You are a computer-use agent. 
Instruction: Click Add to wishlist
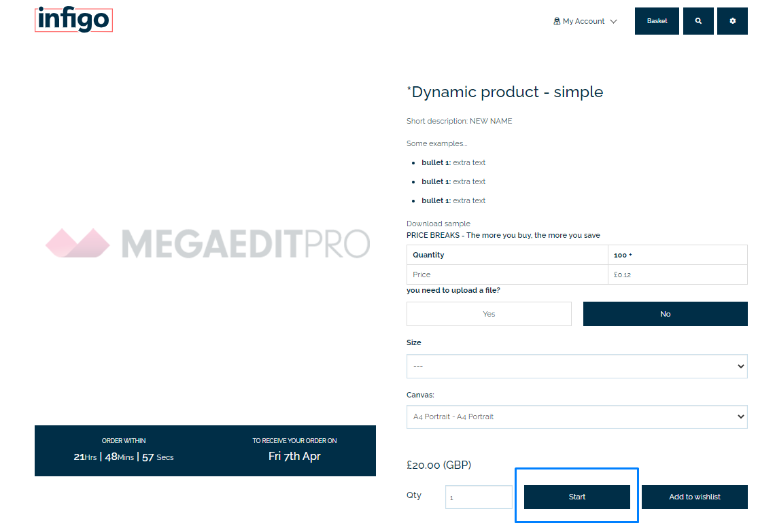tap(694, 497)
